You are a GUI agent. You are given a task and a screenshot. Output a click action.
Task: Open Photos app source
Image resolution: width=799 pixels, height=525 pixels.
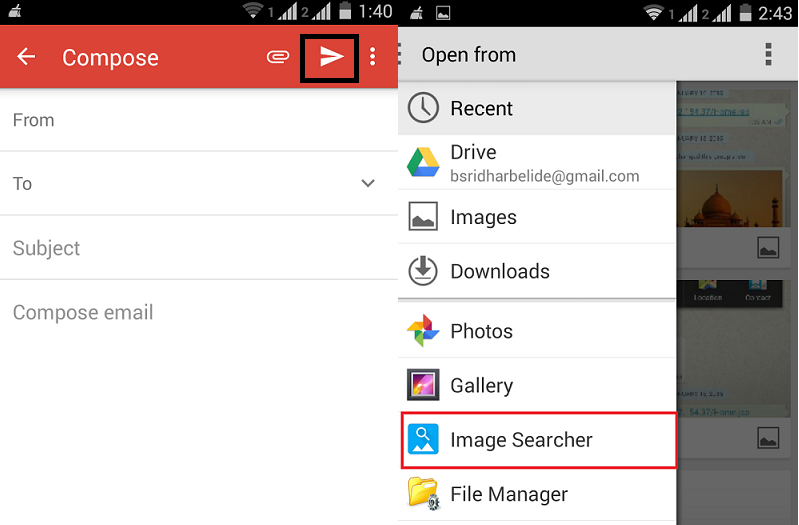[x=537, y=331]
